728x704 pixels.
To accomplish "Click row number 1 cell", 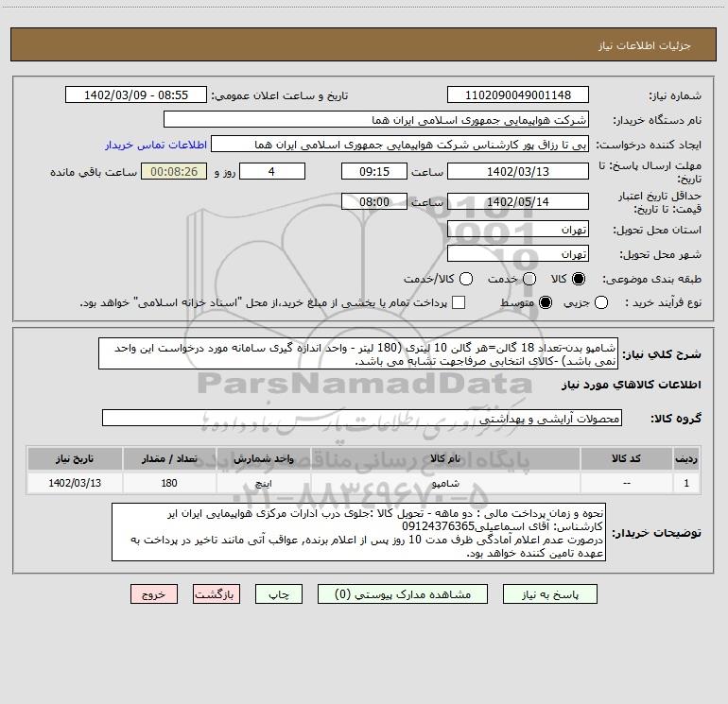I will (686, 483).
